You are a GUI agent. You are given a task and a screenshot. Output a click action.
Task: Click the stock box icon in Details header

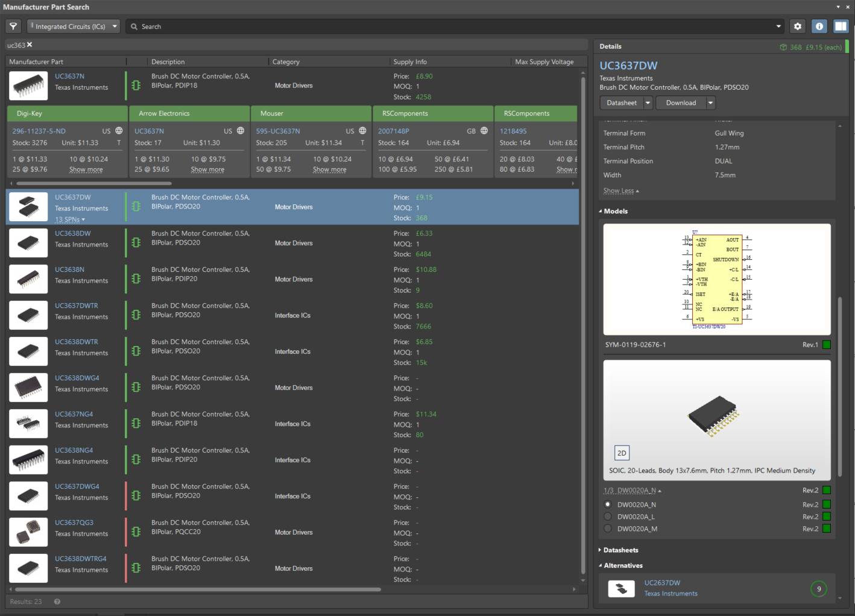pyautogui.click(x=783, y=47)
